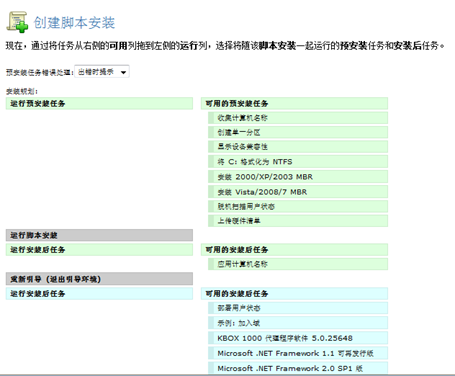Click the green 运行安装后任务 header
This screenshot has height=376, width=455.
tap(99, 250)
